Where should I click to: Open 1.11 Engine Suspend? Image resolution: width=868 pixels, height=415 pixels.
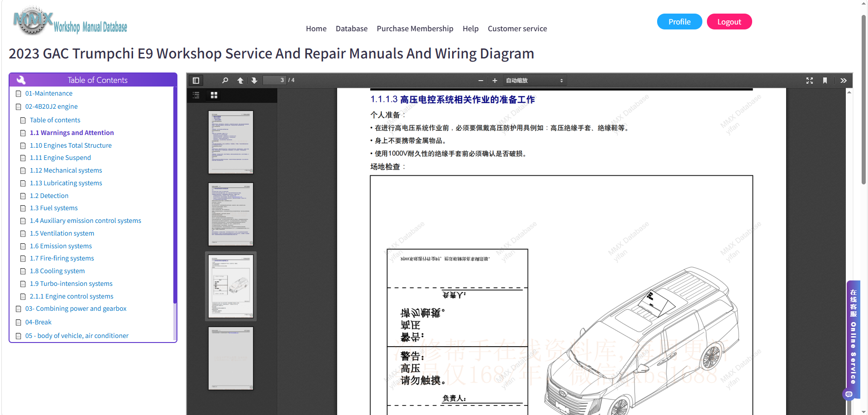pyautogui.click(x=60, y=158)
